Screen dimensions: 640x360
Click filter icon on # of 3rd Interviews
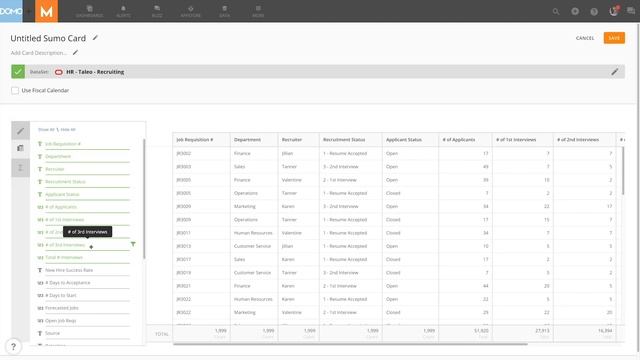(x=133, y=244)
